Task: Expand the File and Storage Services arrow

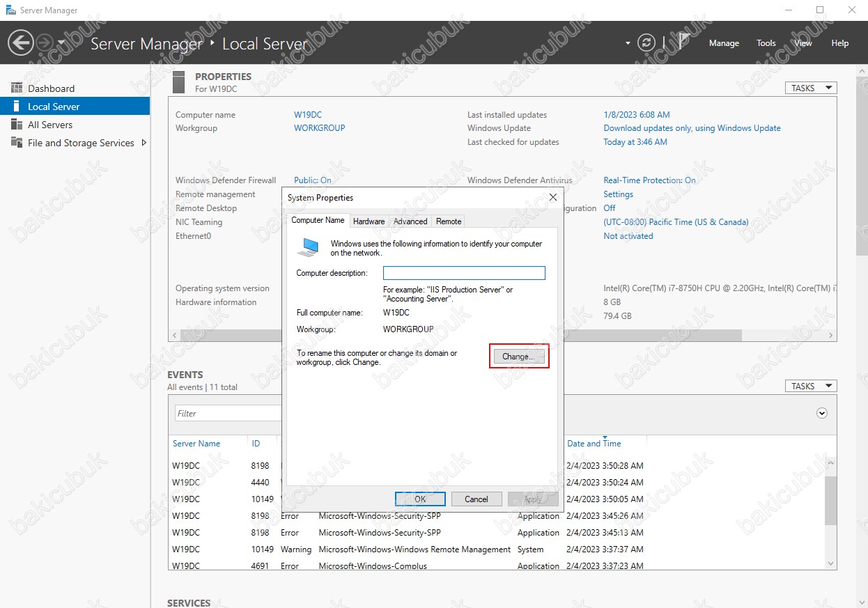Action: point(144,143)
